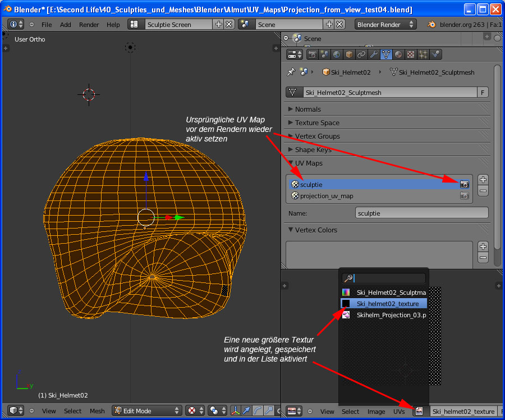Open the Particles properties tab
The width and height of the screenshot is (505, 420).
(423, 54)
